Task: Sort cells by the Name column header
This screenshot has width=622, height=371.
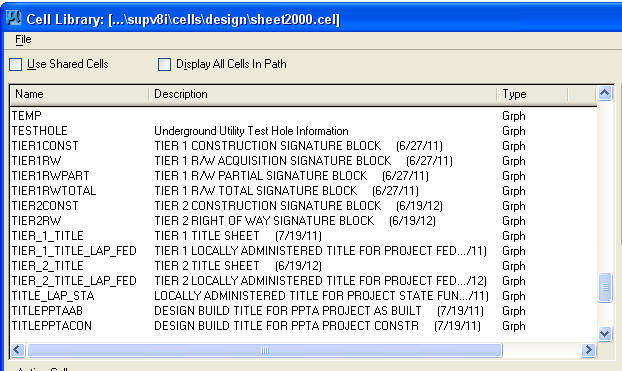Action: 80,94
